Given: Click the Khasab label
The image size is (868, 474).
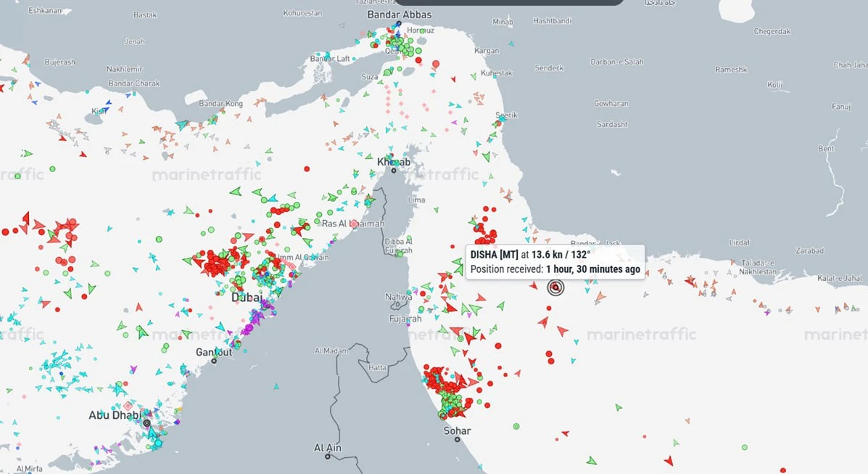Looking at the screenshot, I should (x=394, y=162).
